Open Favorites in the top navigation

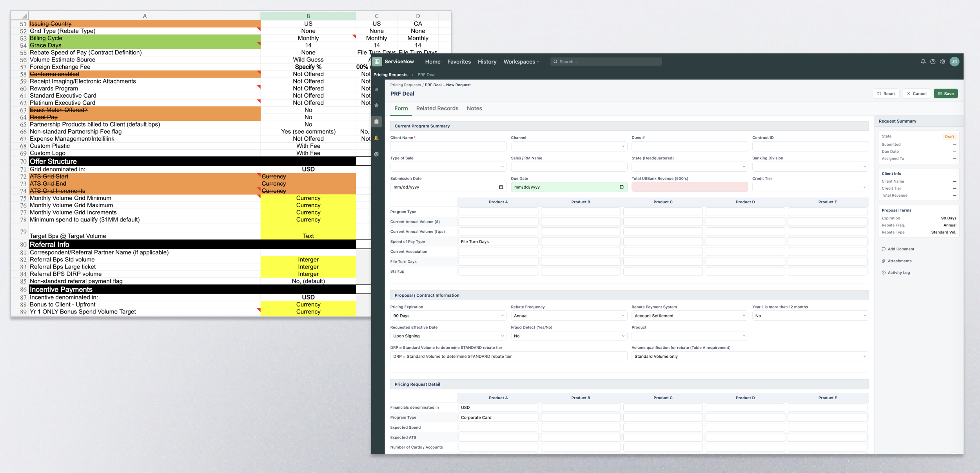click(x=459, y=62)
